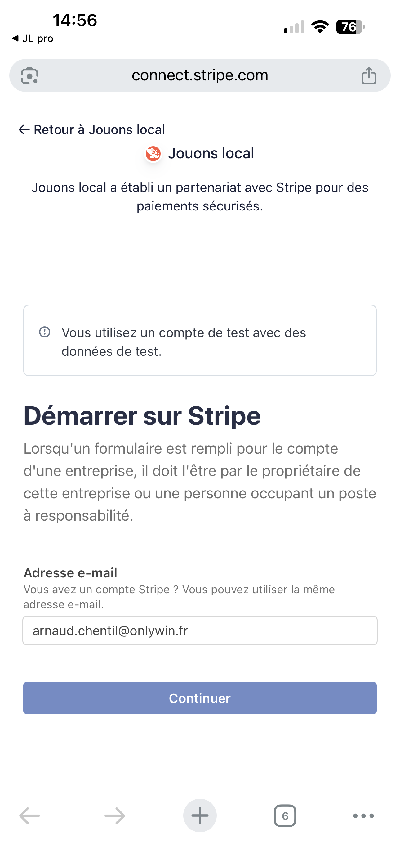Image resolution: width=400 pixels, height=868 pixels.
Task: Tap the connect.stripe.com address bar
Action: 200,75
